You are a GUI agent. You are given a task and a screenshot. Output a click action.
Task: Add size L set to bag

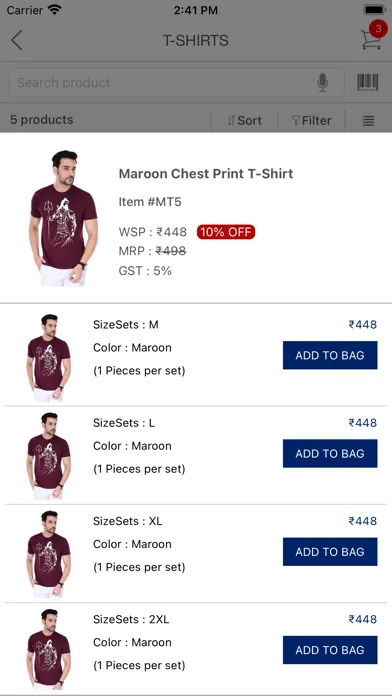click(x=330, y=453)
